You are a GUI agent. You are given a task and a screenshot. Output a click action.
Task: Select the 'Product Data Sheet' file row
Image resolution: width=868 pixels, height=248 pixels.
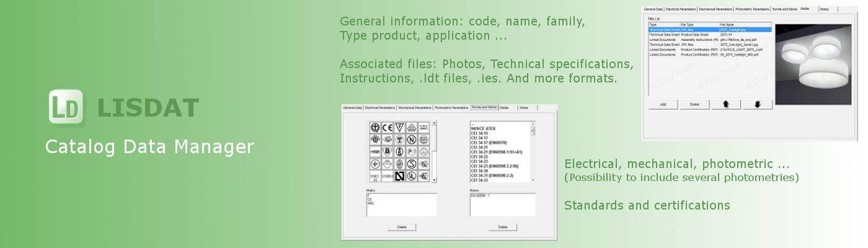711,35
